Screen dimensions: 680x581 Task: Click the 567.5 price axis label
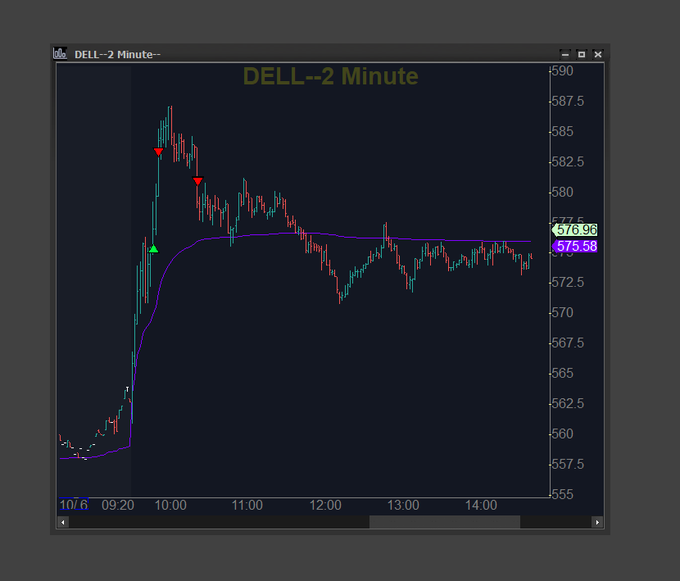click(x=568, y=343)
